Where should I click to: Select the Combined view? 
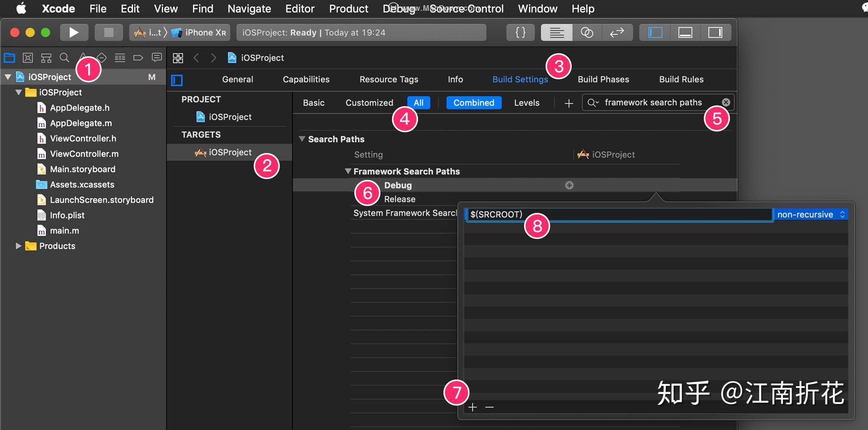tap(474, 103)
